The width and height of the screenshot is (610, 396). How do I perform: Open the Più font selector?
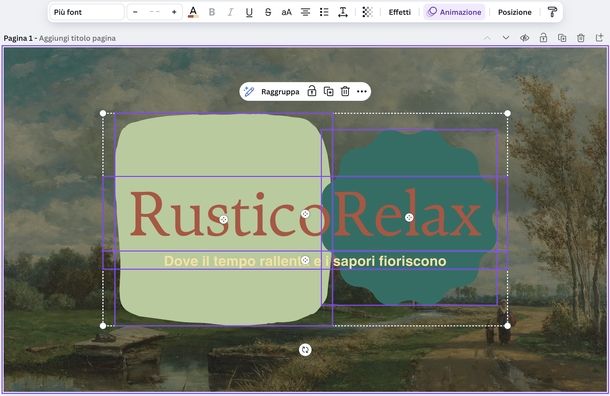(86, 12)
